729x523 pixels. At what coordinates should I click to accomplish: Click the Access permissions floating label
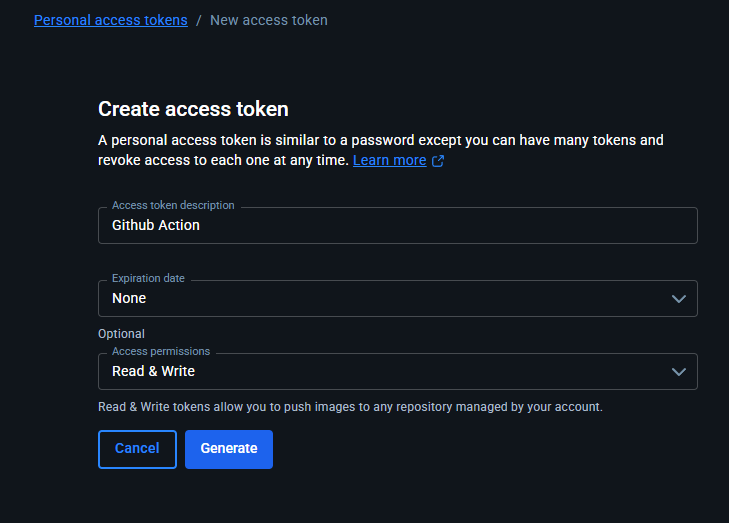tap(161, 352)
